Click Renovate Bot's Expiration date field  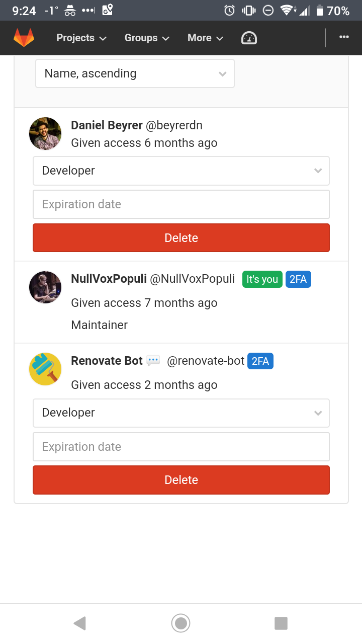point(181,446)
